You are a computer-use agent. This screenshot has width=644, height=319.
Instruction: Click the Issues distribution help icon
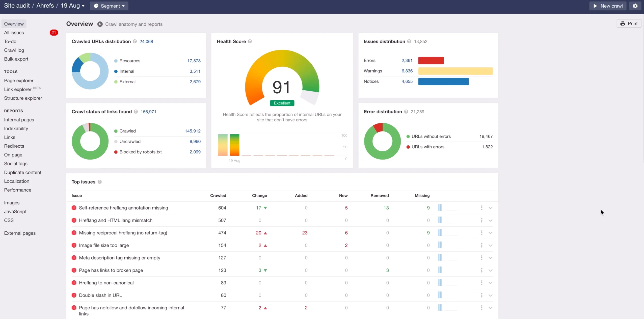point(409,41)
